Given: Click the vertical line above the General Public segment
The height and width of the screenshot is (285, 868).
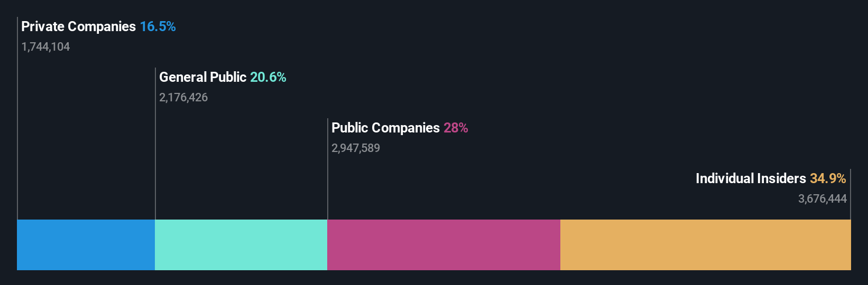Looking at the screenshot, I should tap(155, 144).
